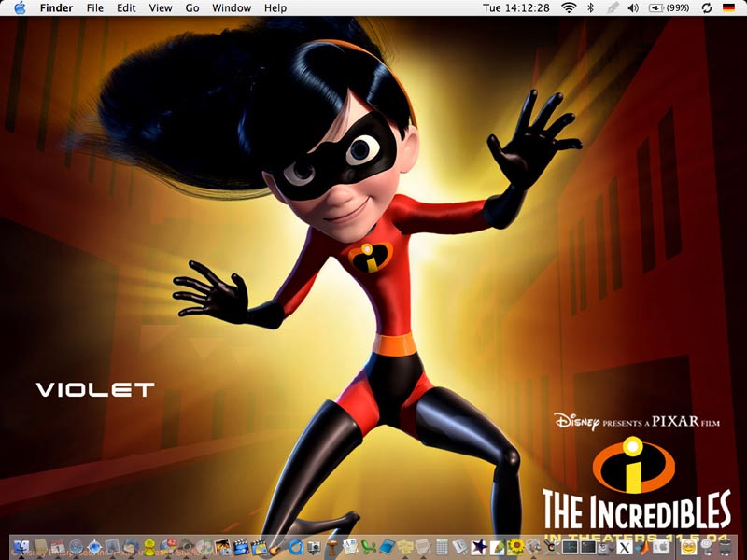Open the Bluetooth status menu
This screenshot has height=560, width=747.
(591, 7)
